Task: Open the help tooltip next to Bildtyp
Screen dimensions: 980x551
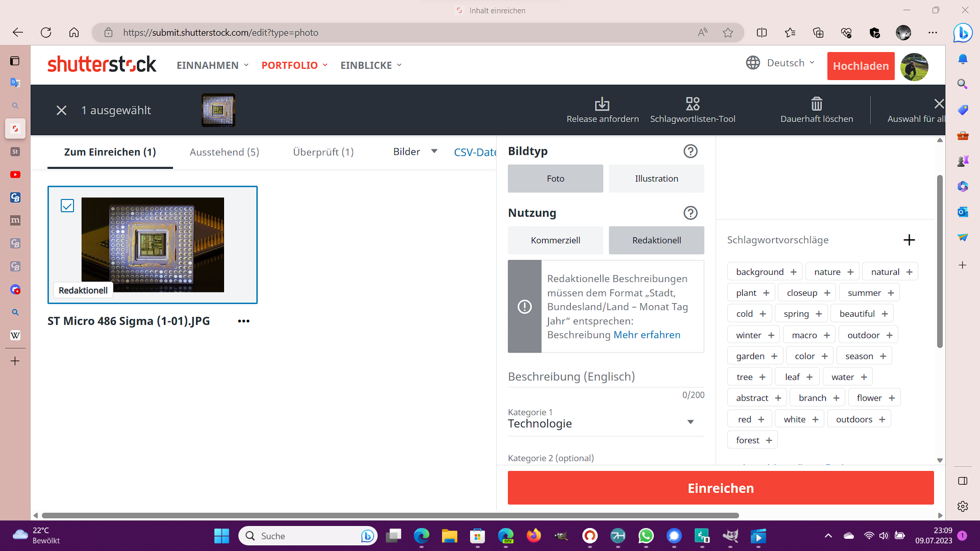Action: (691, 151)
